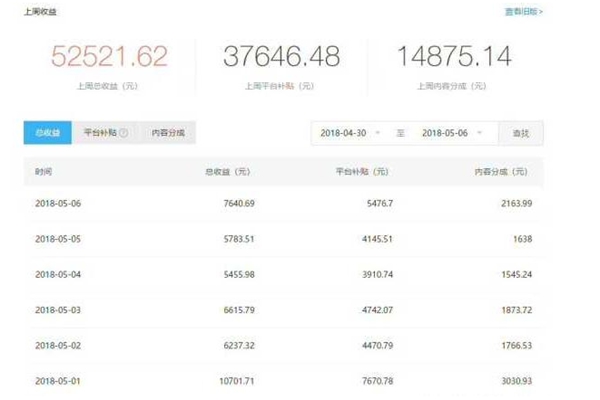Select the 2018-05-04 date cell
Image resolution: width=600 pixels, height=400 pixels.
tap(58, 274)
